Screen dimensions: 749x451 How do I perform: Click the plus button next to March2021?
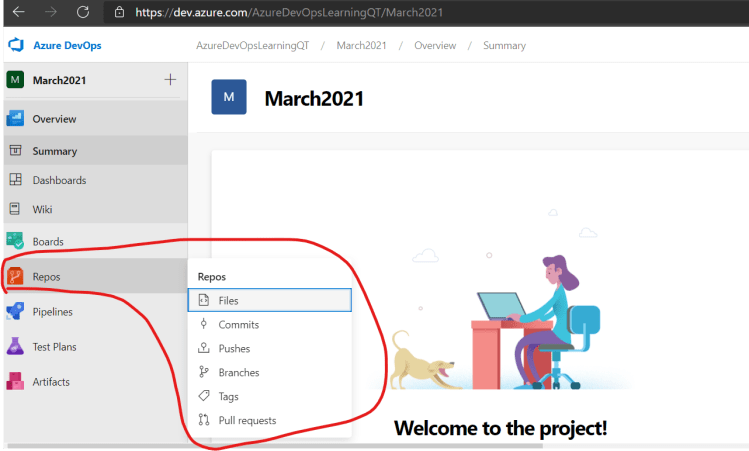[170, 79]
